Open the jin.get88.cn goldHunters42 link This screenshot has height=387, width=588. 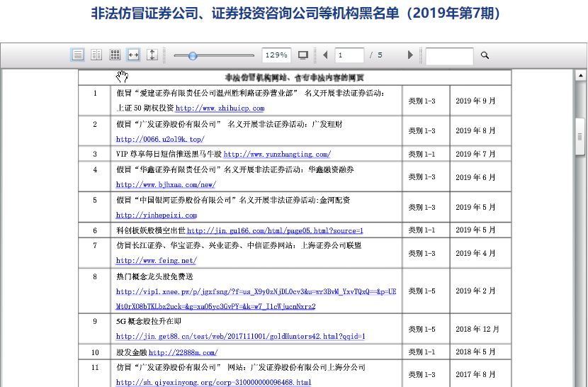(240, 337)
